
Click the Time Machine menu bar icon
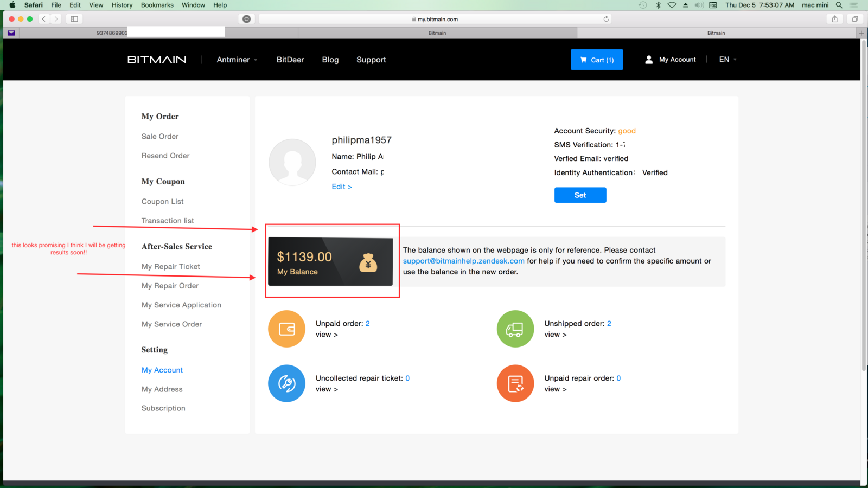(643, 5)
